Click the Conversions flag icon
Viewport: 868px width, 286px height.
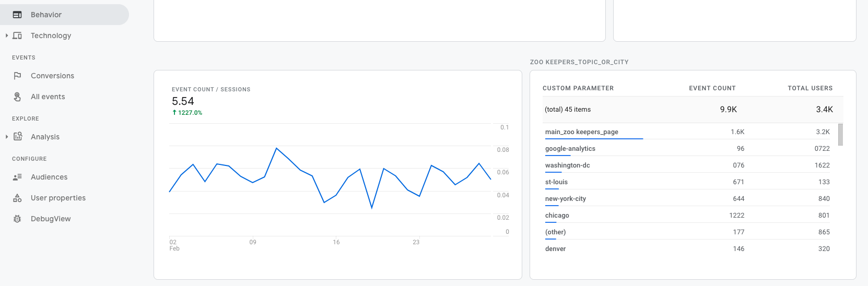coord(17,76)
